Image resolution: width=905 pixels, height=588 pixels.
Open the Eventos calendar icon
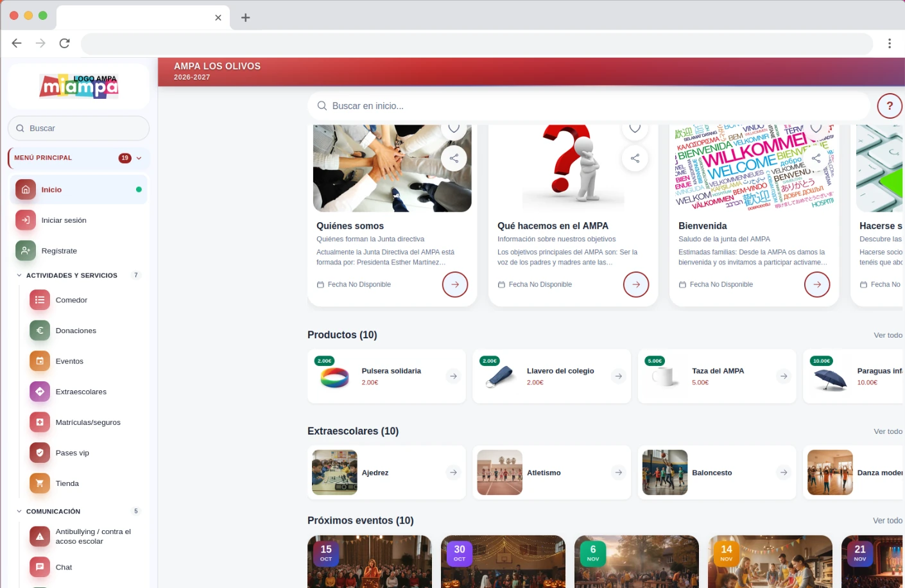(40, 361)
